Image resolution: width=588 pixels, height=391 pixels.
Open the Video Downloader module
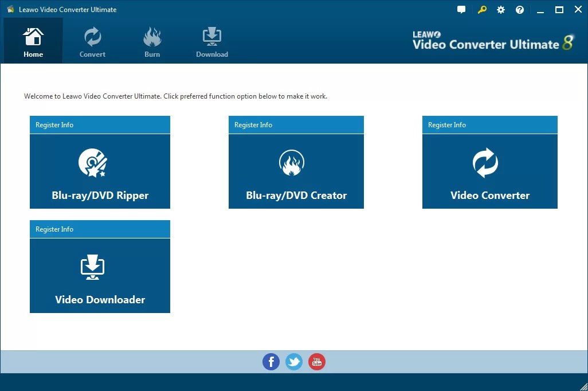pos(100,275)
